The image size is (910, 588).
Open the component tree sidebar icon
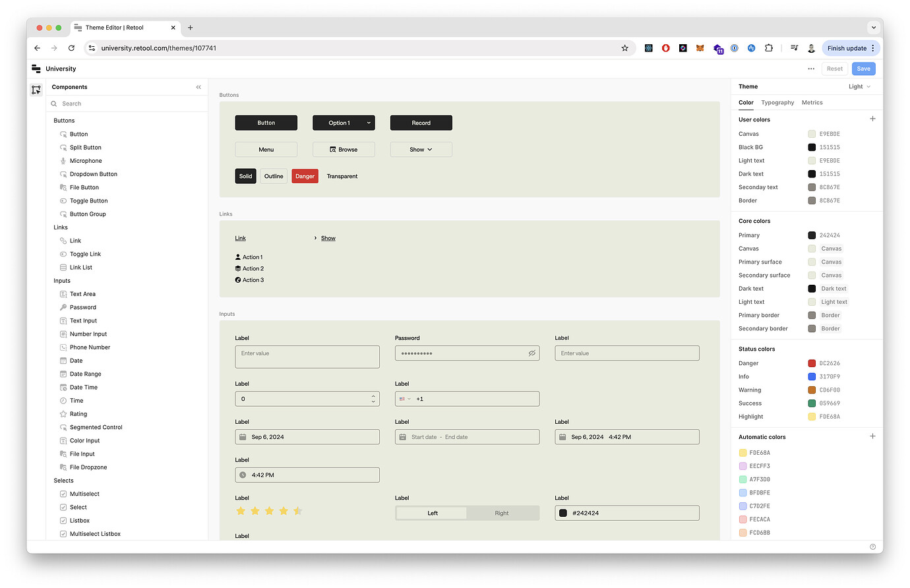pyautogui.click(x=36, y=90)
